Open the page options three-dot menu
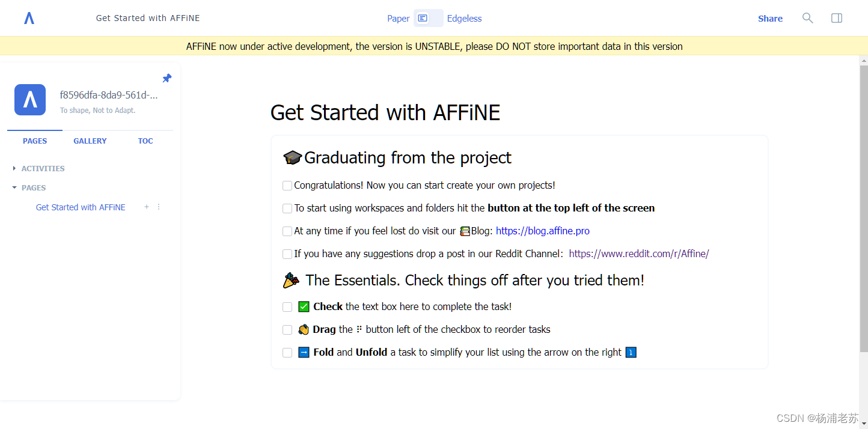 coord(159,207)
